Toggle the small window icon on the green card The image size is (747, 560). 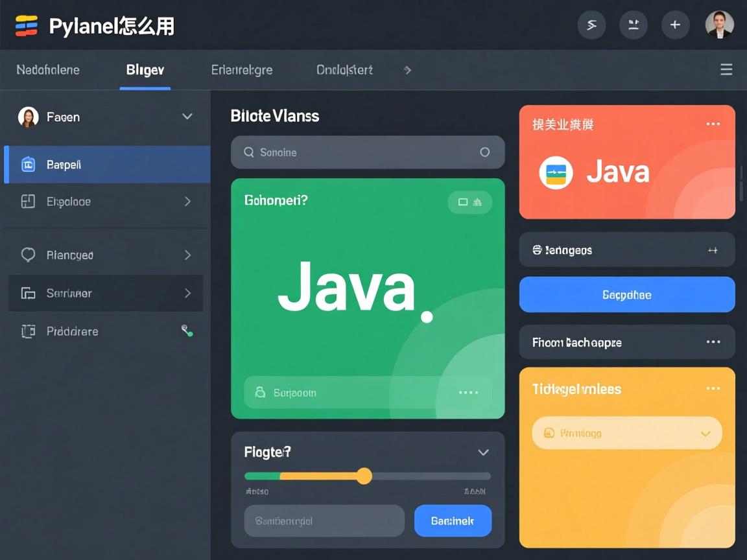[462, 202]
